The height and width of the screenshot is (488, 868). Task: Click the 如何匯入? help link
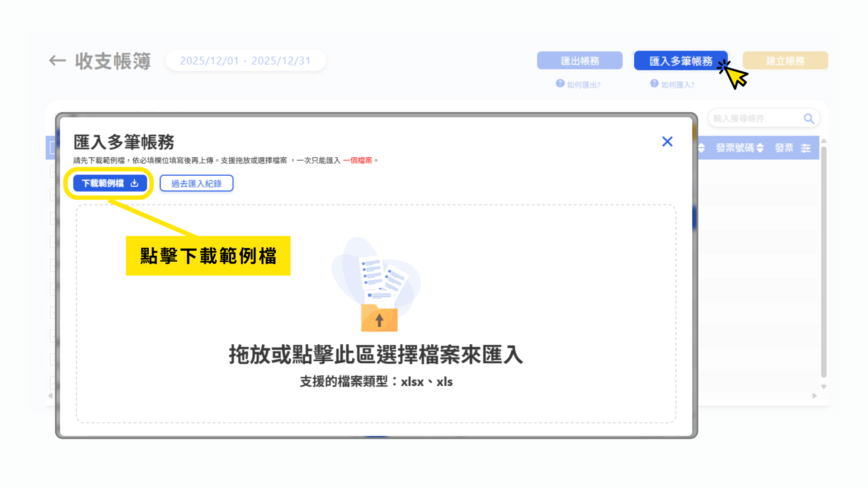click(677, 85)
